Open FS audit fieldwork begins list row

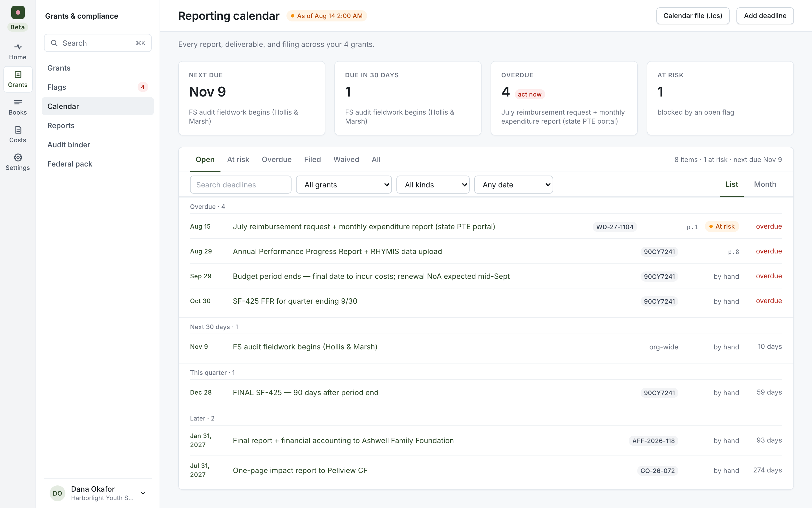click(486, 347)
